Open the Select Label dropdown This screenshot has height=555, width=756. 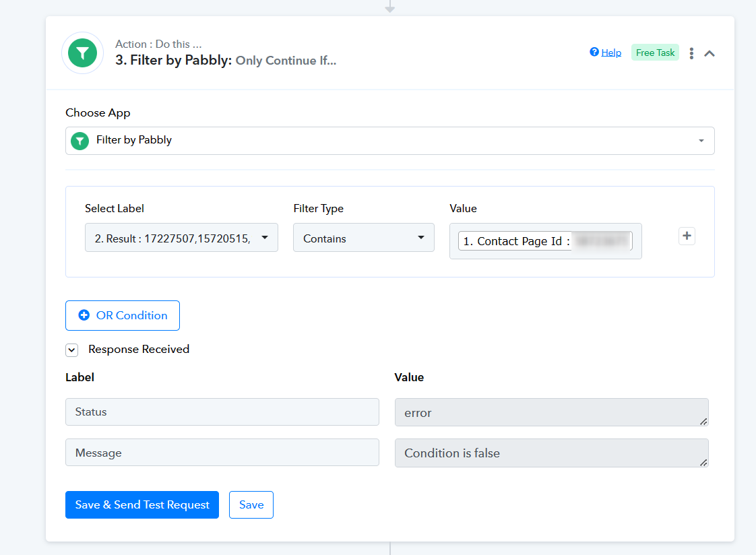coord(181,238)
